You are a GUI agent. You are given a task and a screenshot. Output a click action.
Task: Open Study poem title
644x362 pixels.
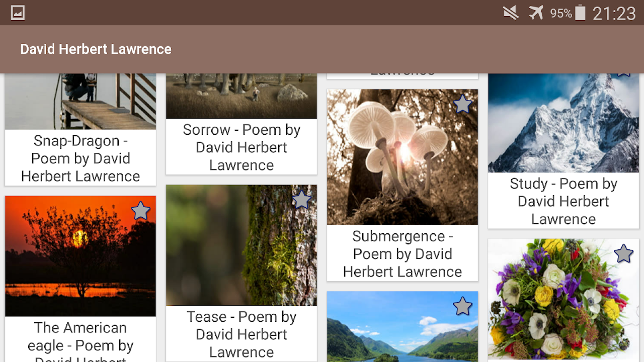(563, 201)
